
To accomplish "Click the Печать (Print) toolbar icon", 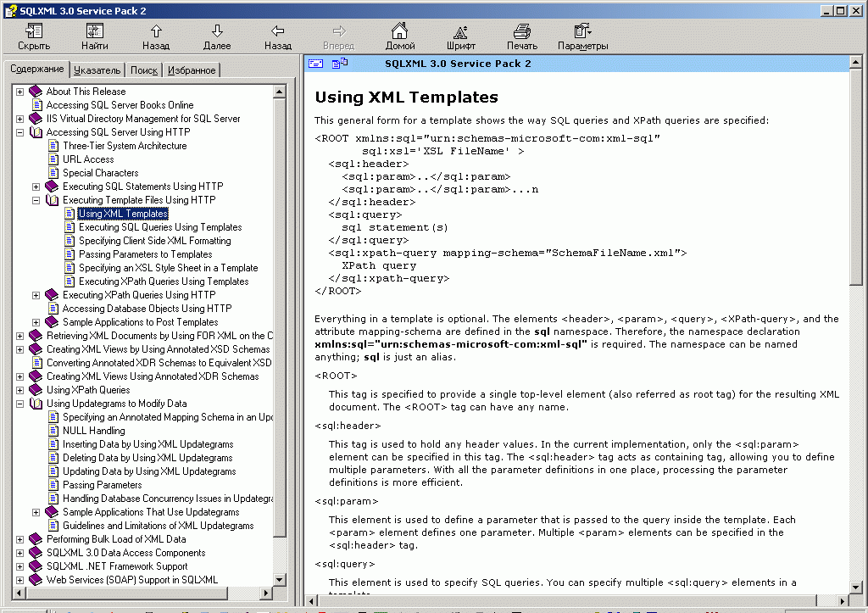I will coord(522,31).
